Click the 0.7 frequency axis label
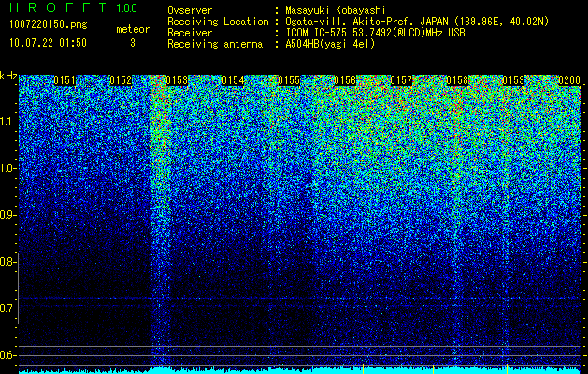This screenshot has height=374, width=588. [x=7, y=309]
